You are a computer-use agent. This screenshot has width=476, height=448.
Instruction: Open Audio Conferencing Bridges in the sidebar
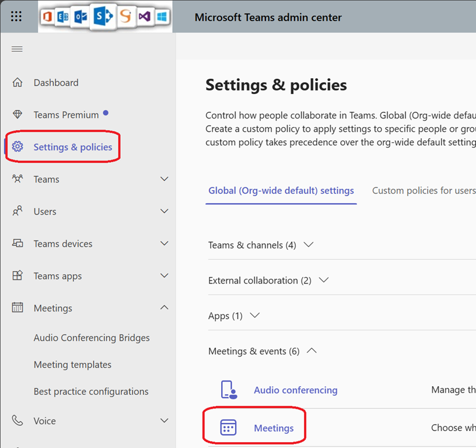[x=92, y=338]
